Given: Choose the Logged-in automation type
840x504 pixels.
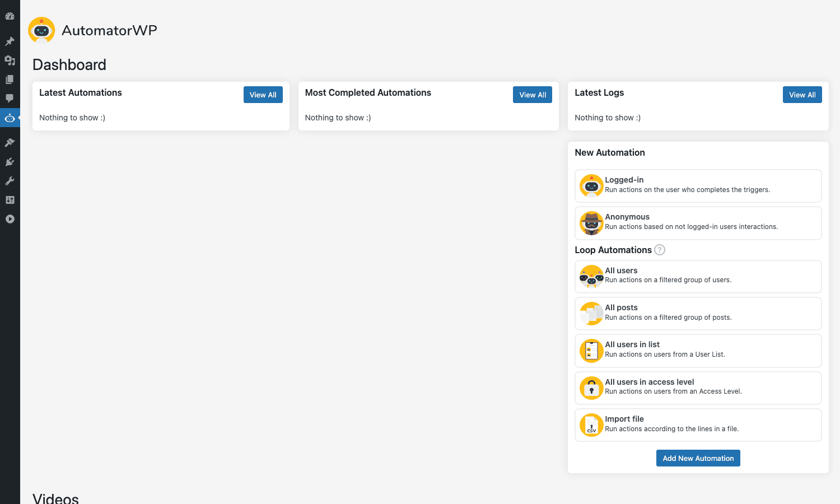Looking at the screenshot, I should tap(698, 186).
